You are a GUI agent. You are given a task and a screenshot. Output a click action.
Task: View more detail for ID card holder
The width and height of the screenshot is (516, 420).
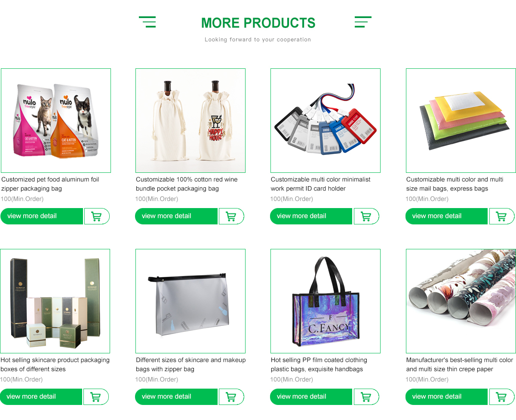pyautogui.click(x=311, y=216)
